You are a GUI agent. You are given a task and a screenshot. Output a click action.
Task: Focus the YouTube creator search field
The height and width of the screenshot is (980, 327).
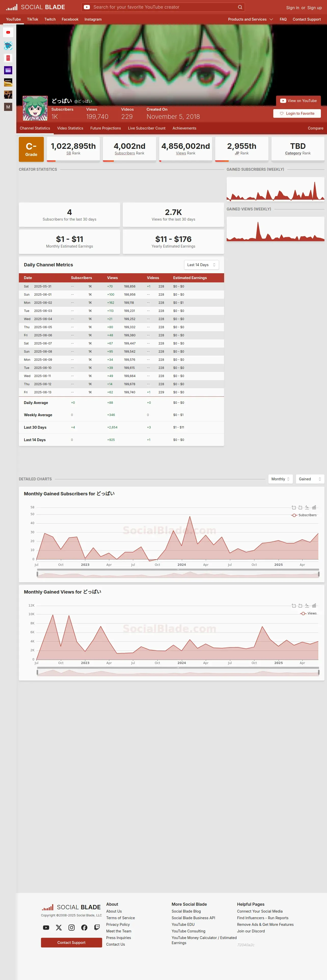click(164, 7)
